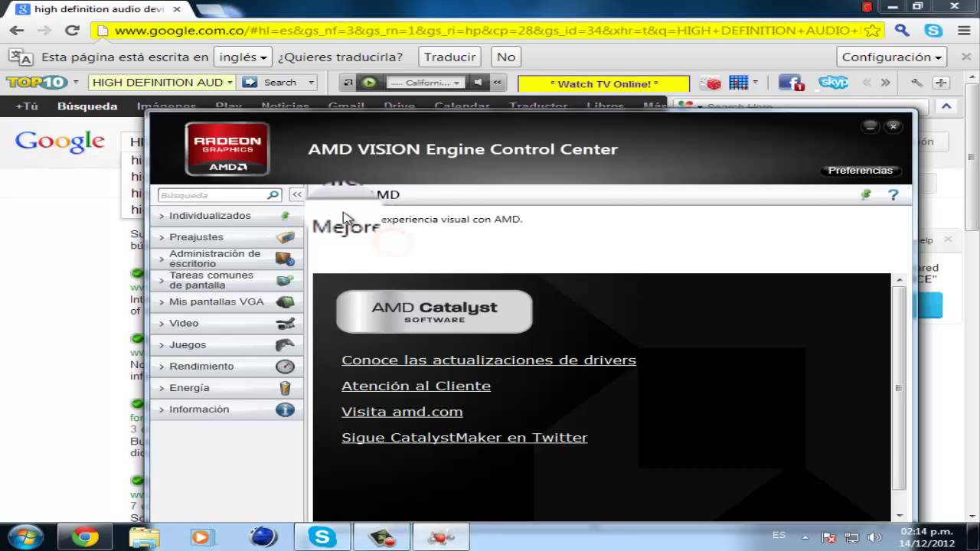Viewport: 980px width, 551px height.
Task: Bookmark the page with the star icon
Action: tap(873, 31)
